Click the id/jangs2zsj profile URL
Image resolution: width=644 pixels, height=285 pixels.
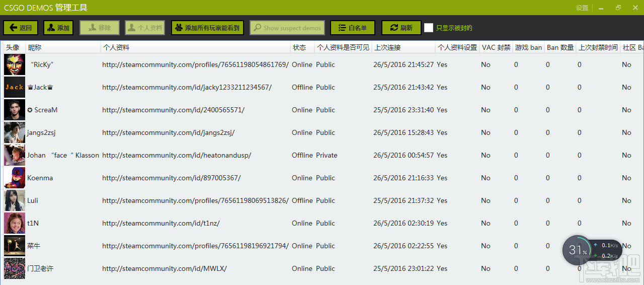tap(169, 132)
